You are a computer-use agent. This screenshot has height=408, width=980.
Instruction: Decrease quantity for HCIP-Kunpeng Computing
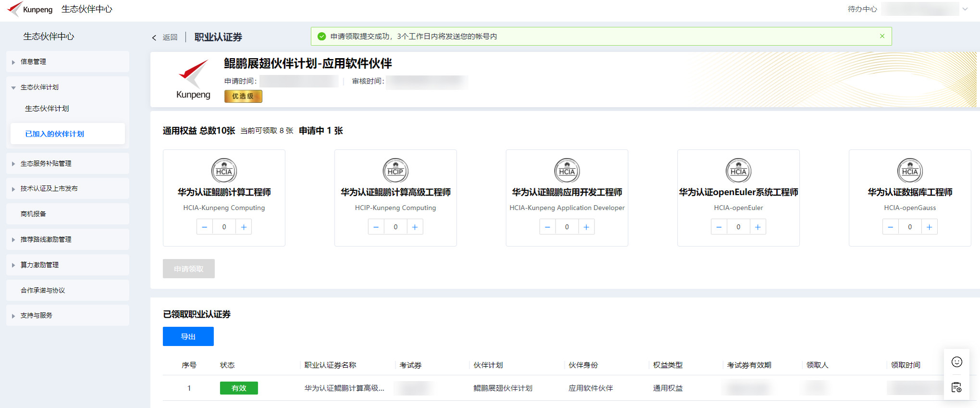coord(376,227)
